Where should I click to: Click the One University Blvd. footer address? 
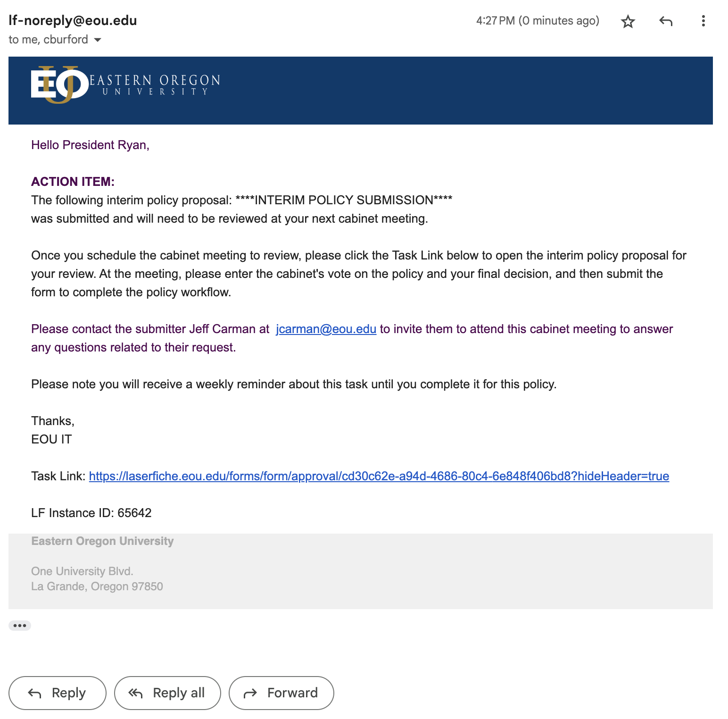[82, 571]
